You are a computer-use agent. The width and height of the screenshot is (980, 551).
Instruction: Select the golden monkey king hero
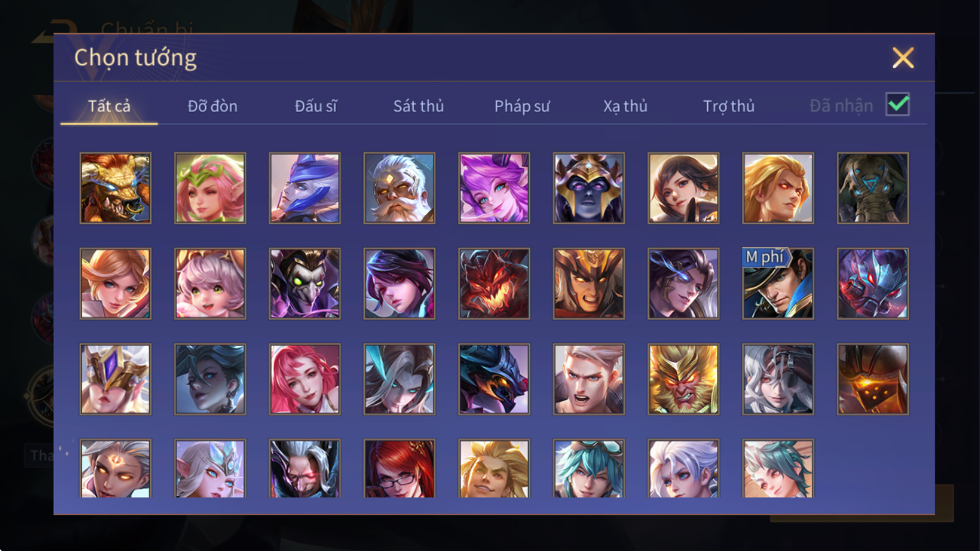(x=683, y=379)
